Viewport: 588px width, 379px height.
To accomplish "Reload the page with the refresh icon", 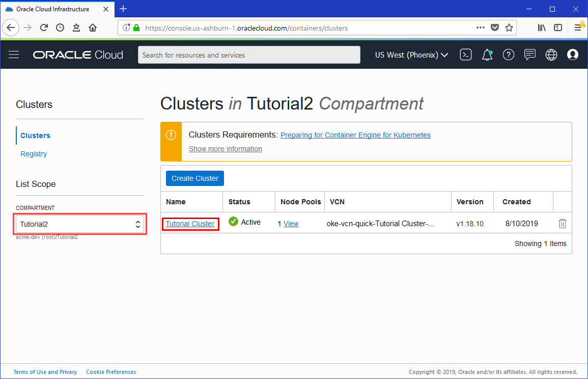I will (x=44, y=28).
